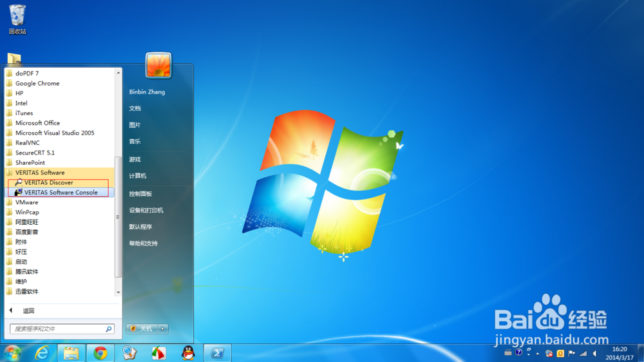
Task: Click the 关机 shutdown button
Action: (x=142, y=329)
